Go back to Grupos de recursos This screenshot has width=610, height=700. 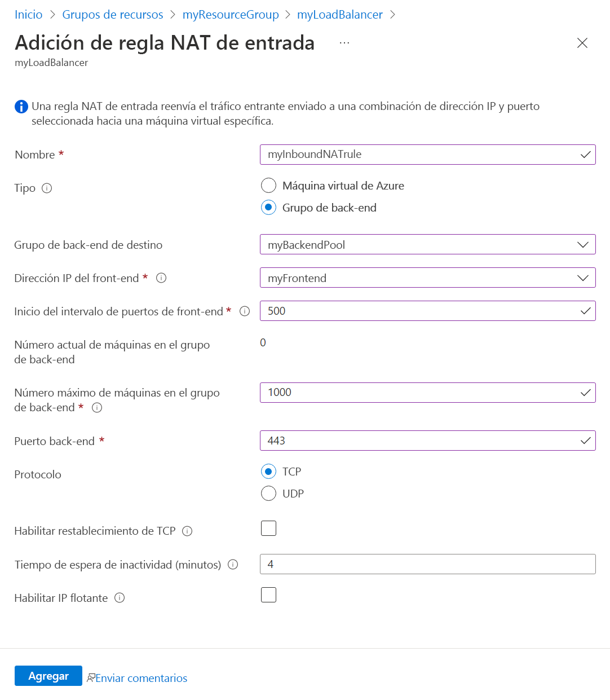(112, 14)
